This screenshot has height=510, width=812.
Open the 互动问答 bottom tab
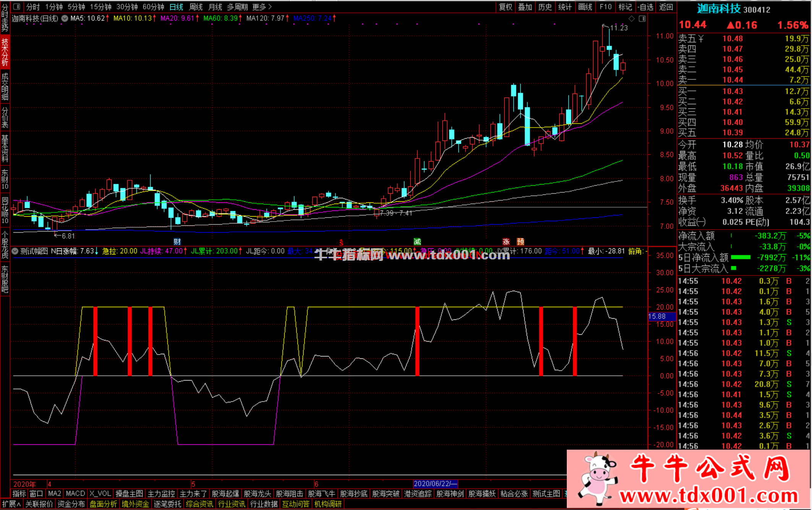[x=296, y=504]
